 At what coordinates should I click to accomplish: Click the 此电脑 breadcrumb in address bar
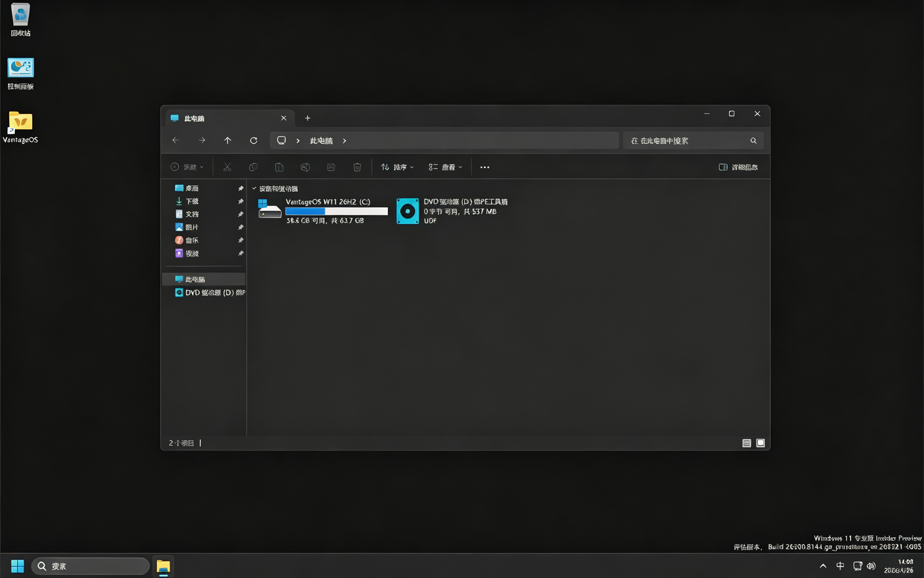[321, 141]
